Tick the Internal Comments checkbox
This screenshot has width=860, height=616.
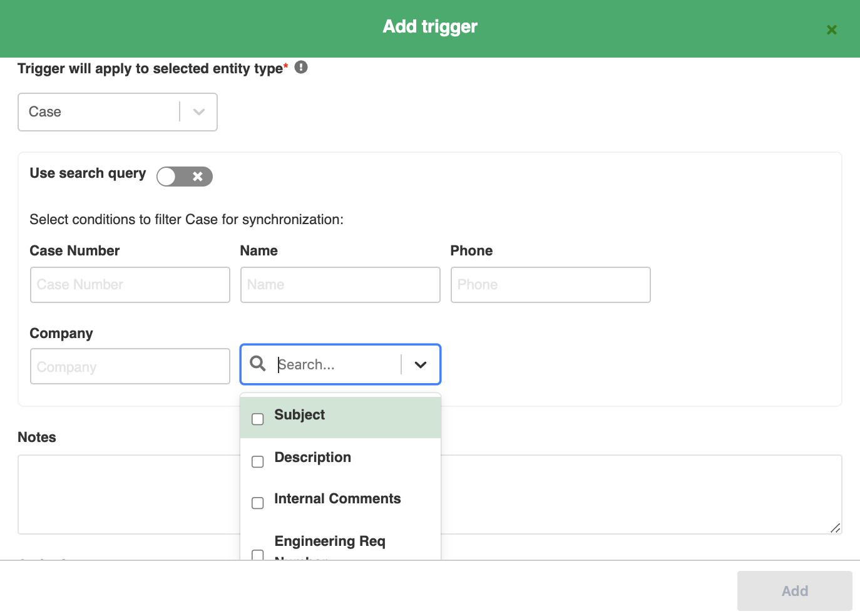(x=257, y=503)
